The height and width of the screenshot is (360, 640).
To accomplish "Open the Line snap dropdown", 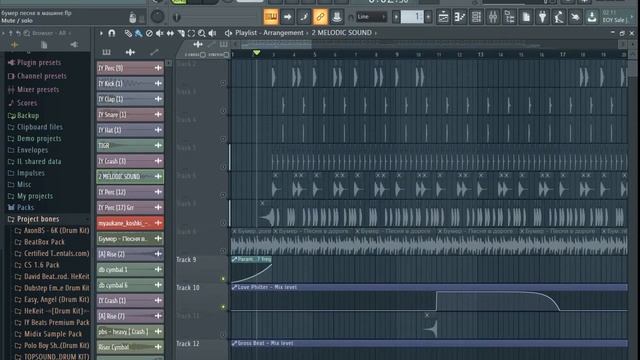I will (x=371, y=17).
